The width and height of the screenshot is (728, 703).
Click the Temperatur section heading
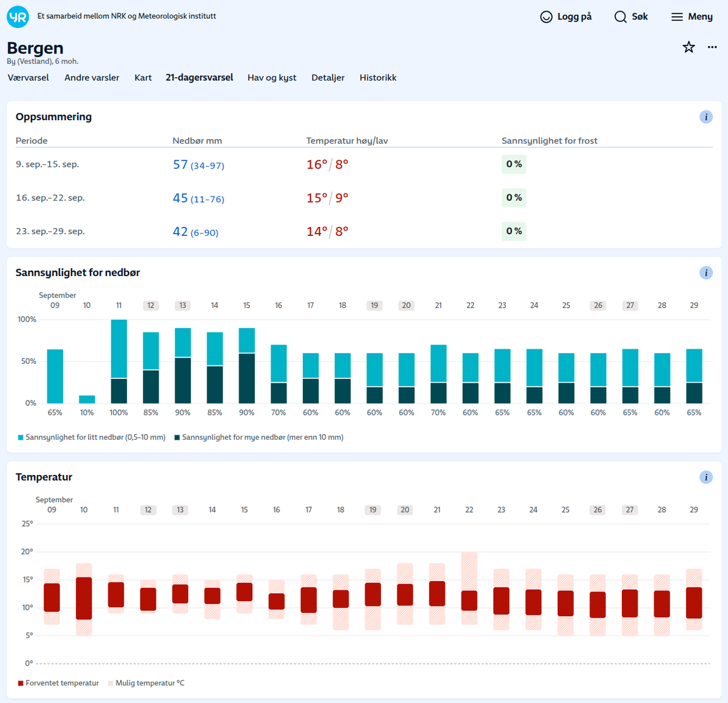44,477
